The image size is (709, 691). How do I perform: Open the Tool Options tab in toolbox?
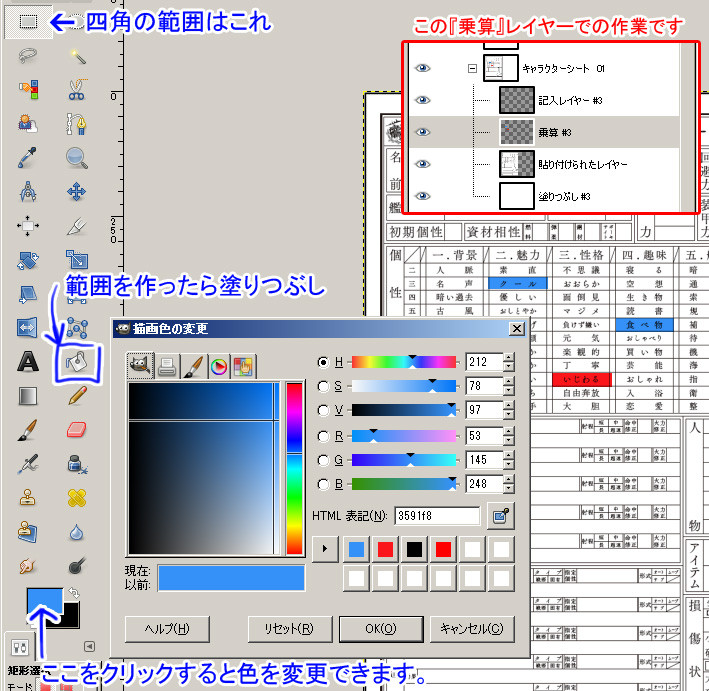20,648
